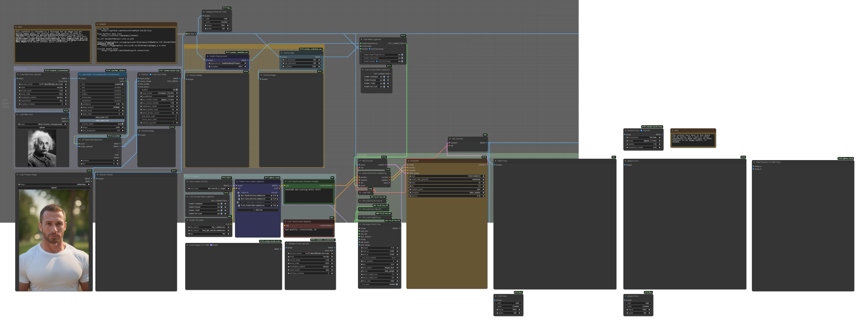868x334 pixels.
Task: Toggle the flux1-depth-dev-lora.safetensors lora
Action: click(x=239, y=195)
